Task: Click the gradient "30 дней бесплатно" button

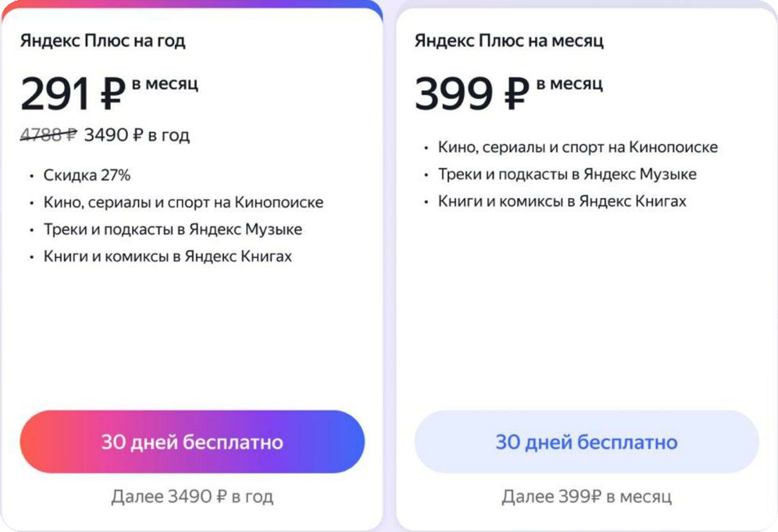Action: tap(192, 442)
